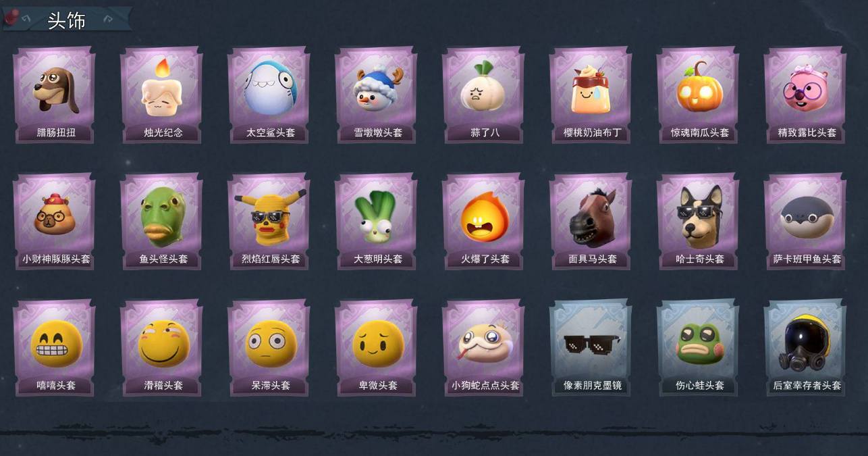
Task: Select the 蒜了八 garlic headwear
Action: point(484,95)
